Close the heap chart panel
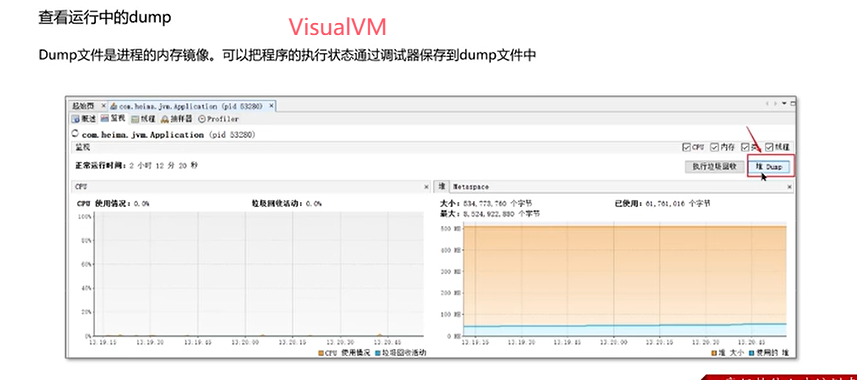Viewport: 857px width, 380px height. point(789,187)
